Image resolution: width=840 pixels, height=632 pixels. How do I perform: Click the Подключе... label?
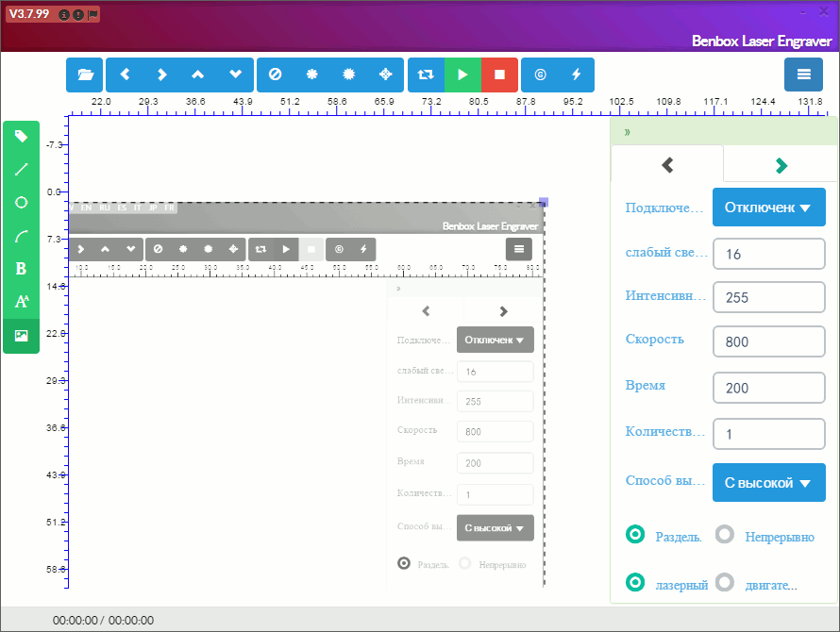point(664,208)
